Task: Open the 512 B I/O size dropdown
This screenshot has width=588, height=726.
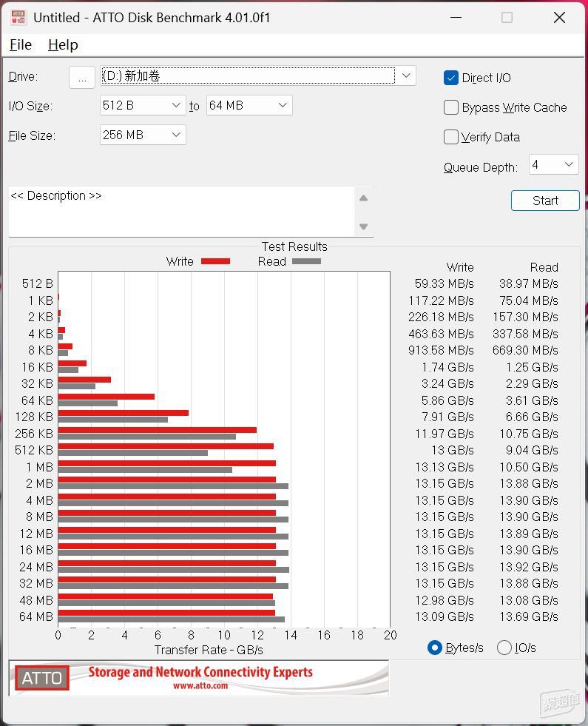Action: 143,106
